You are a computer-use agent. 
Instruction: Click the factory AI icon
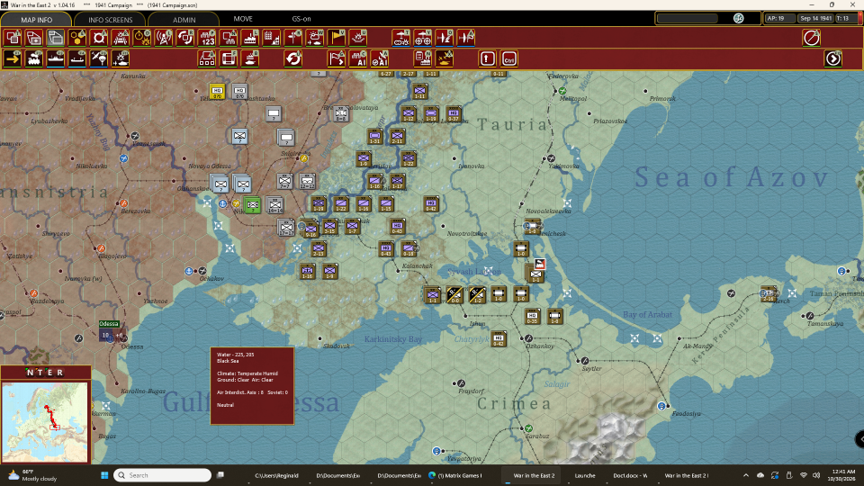tap(358, 58)
